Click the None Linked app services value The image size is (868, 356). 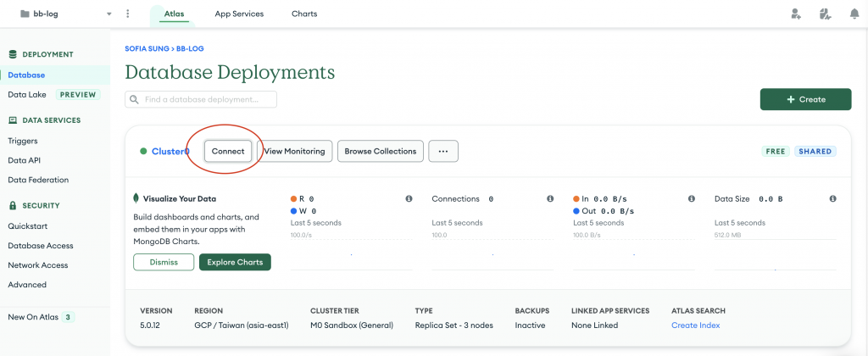pos(594,325)
